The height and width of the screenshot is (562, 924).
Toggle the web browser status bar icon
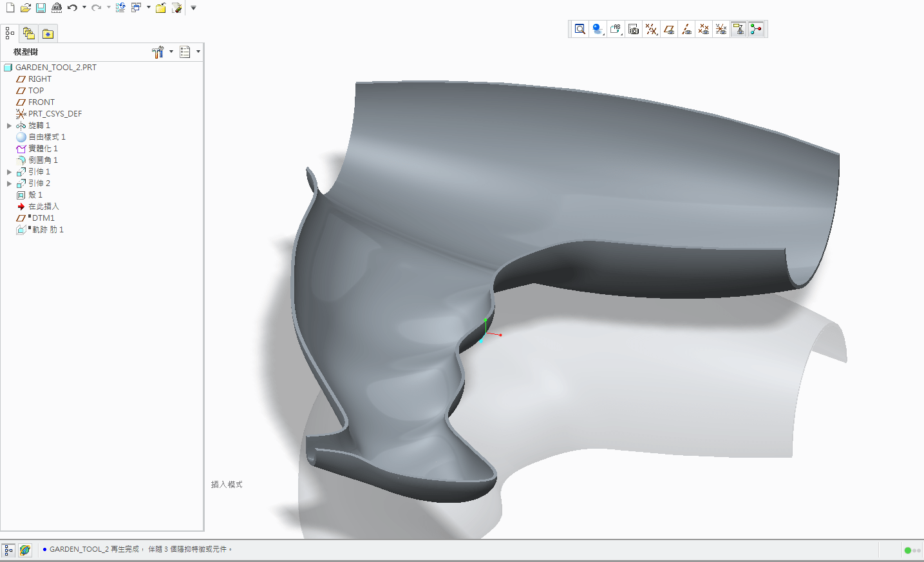(x=25, y=550)
